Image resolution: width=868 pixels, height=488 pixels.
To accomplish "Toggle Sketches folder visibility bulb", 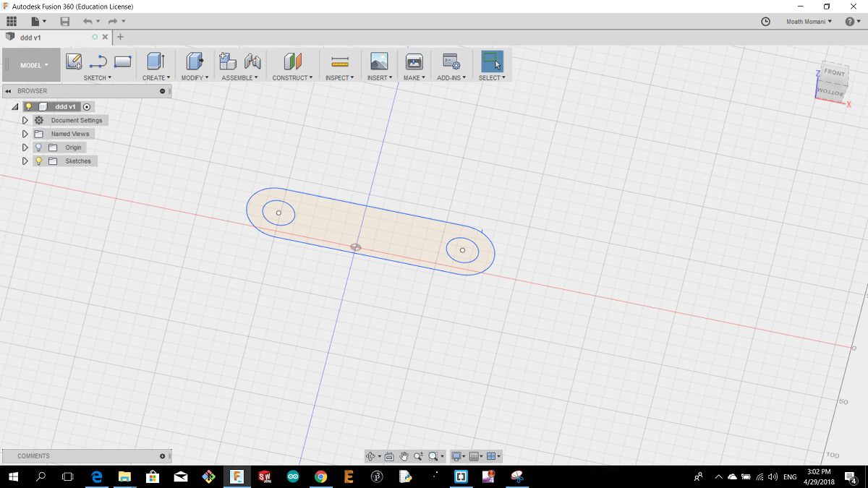I will (x=39, y=161).
